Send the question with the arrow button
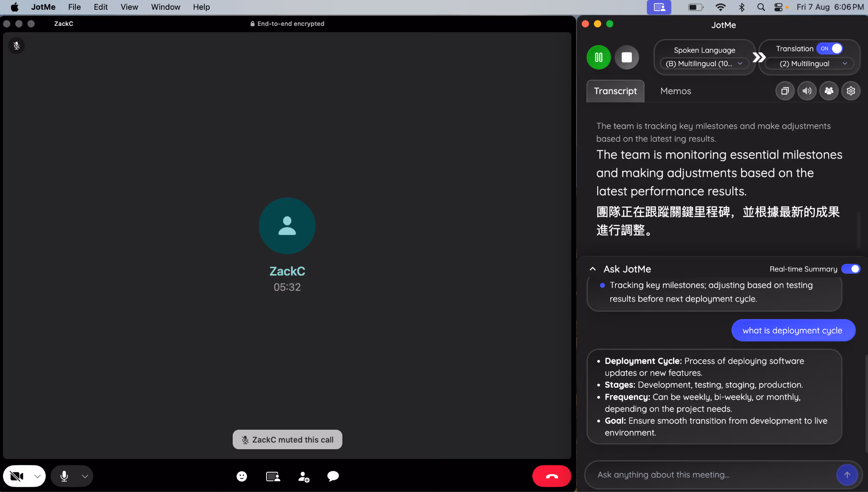 coord(847,475)
